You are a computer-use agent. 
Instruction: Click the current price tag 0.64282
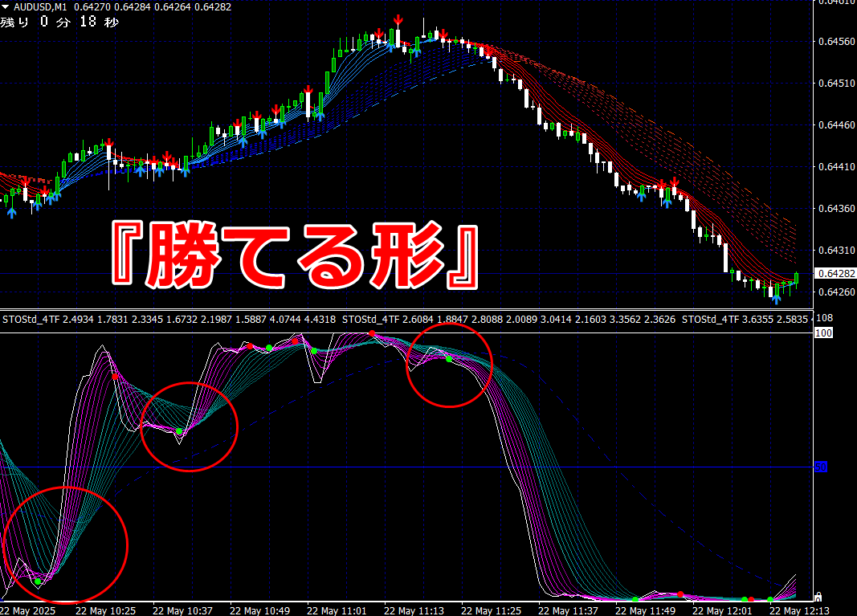pyautogui.click(x=835, y=273)
